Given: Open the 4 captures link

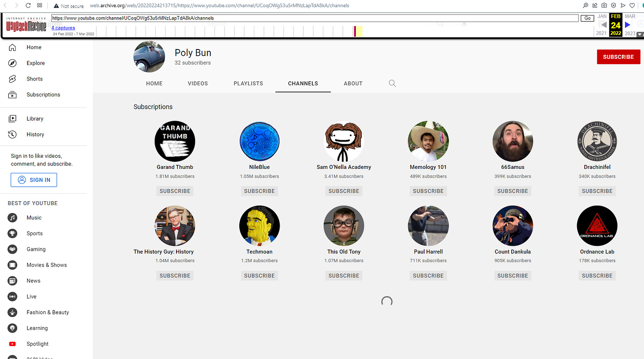Looking at the screenshot, I should 63,28.
